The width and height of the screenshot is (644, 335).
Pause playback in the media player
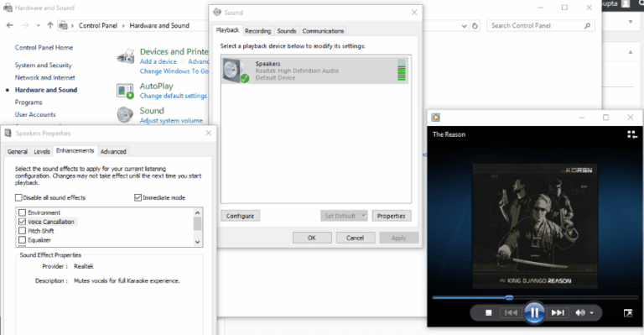coord(534,313)
